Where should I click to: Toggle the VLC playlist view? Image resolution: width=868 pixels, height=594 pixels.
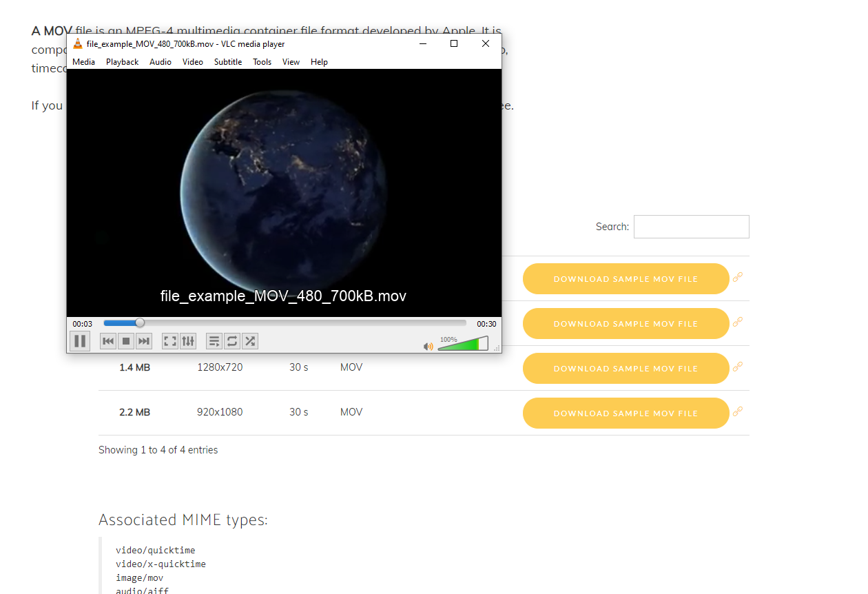pyautogui.click(x=214, y=340)
